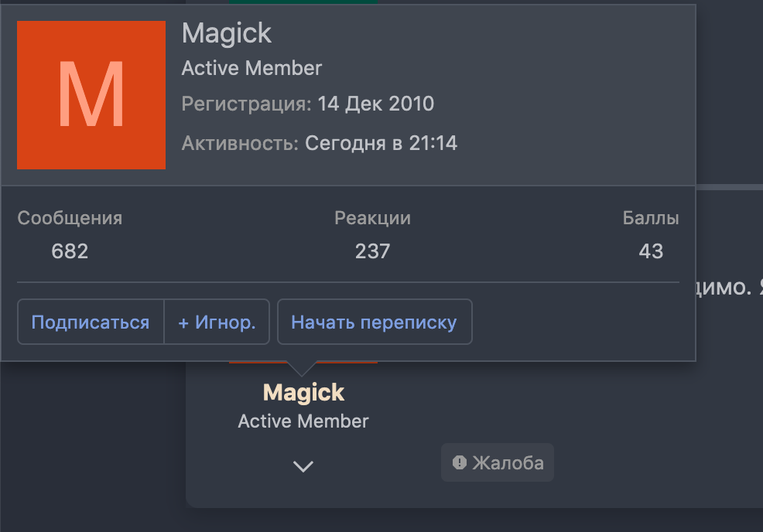Click the Регистрация label in the popup
Viewport: 763px width, 532px height.
[x=247, y=104]
